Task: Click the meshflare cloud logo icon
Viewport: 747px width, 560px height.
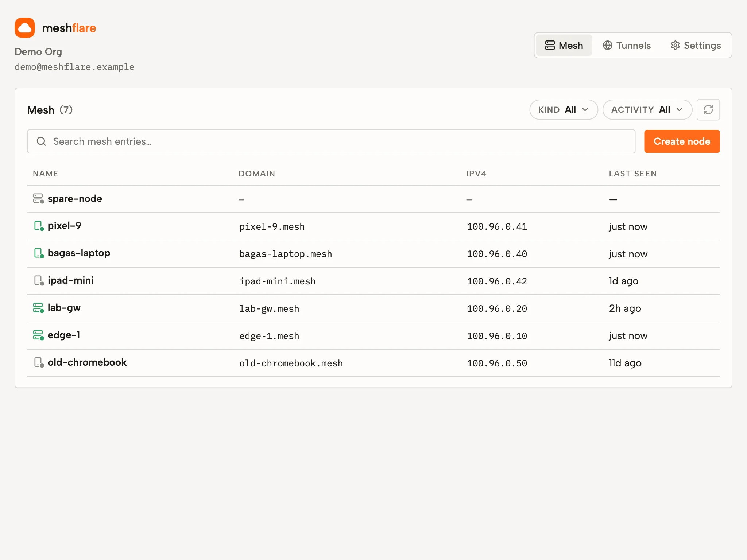Action: point(25,28)
